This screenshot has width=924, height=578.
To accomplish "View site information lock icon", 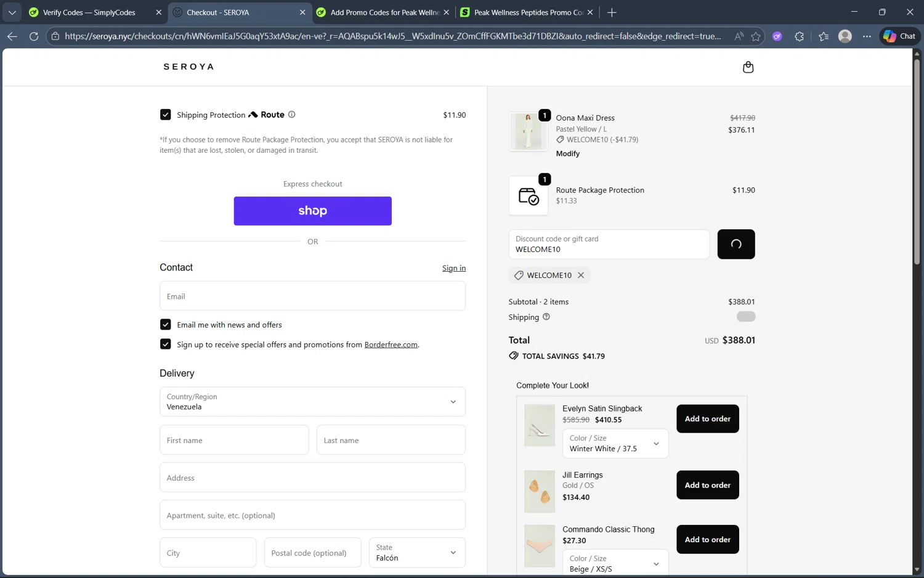I will coord(55,36).
